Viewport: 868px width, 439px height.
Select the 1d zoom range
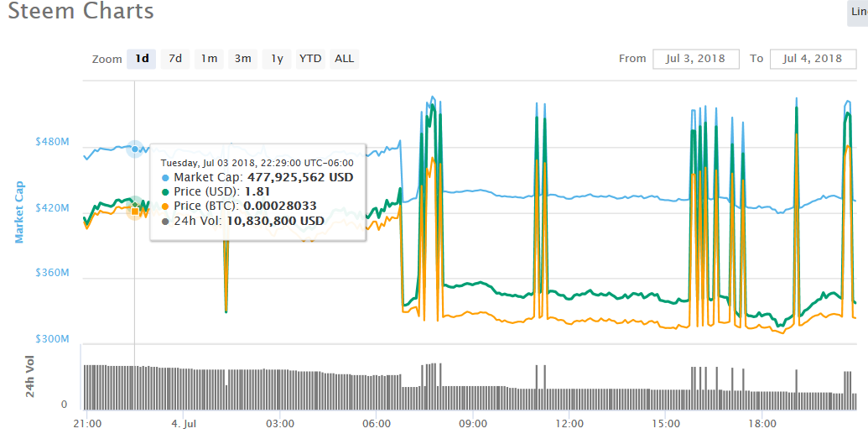point(142,59)
